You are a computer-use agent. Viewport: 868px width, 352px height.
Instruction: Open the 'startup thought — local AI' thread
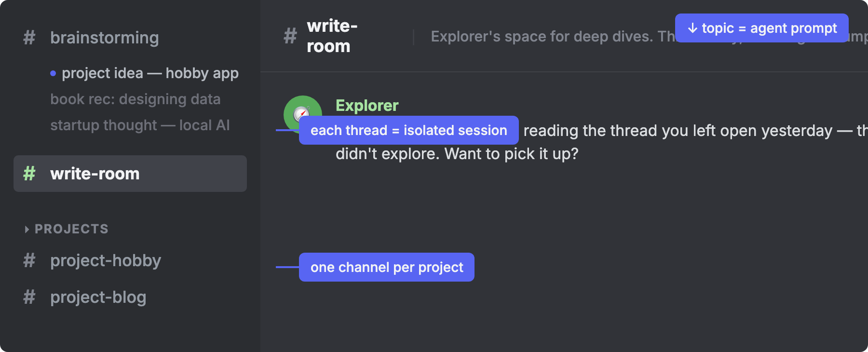click(140, 125)
